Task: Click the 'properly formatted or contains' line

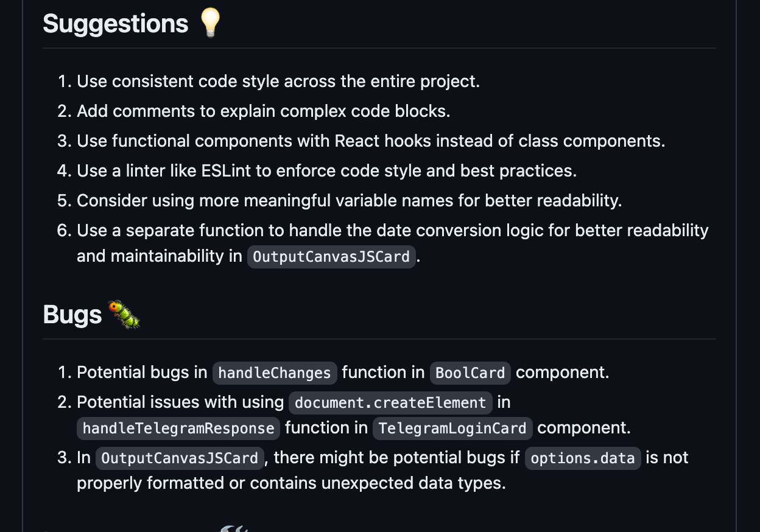Action: (291, 483)
